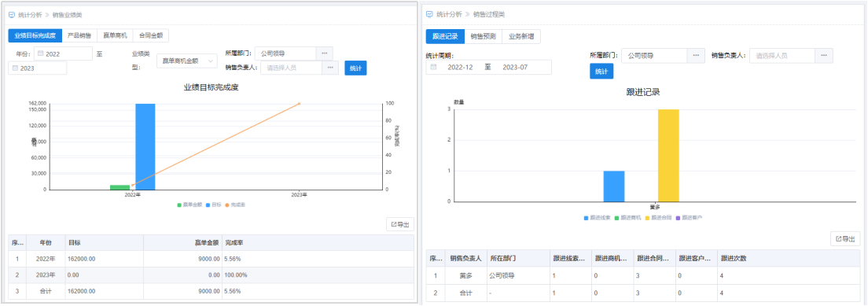Image resolution: width=868 pixels, height=306 pixels.
Task: Click 统计 button in the sales process panel
Action: tap(601, 72)
